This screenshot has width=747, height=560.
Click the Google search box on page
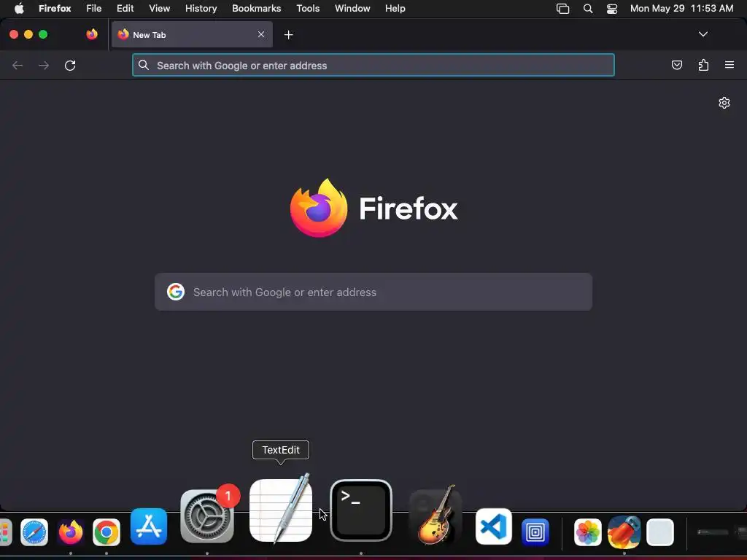373,292
